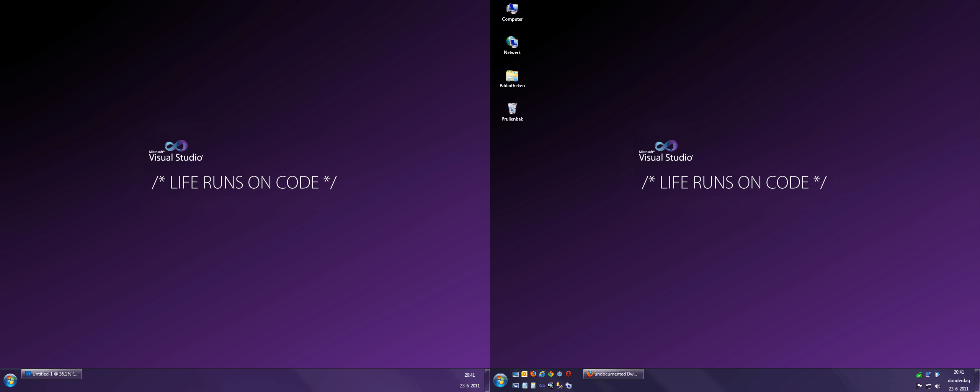Select the Bibliotheken desktop icon
This screenshot has height=392, width=980.
click(x=512, y=79)
